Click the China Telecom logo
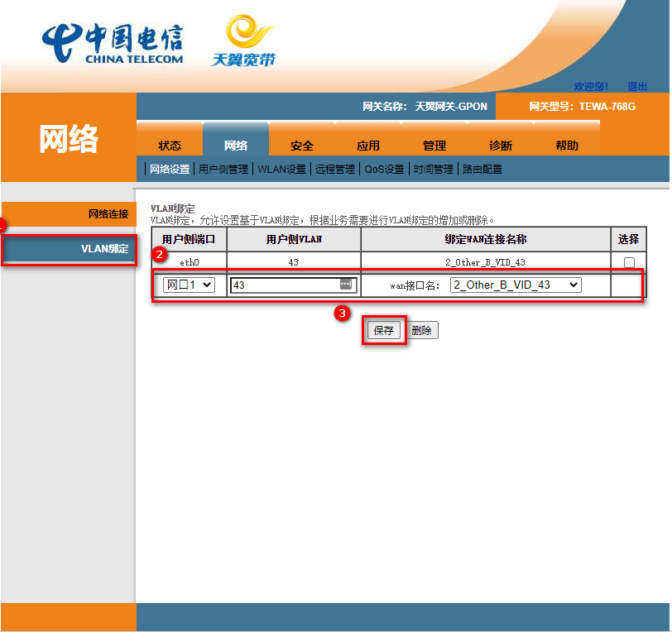The height and width of the screenshot is (632, 672). pos(113,44)
